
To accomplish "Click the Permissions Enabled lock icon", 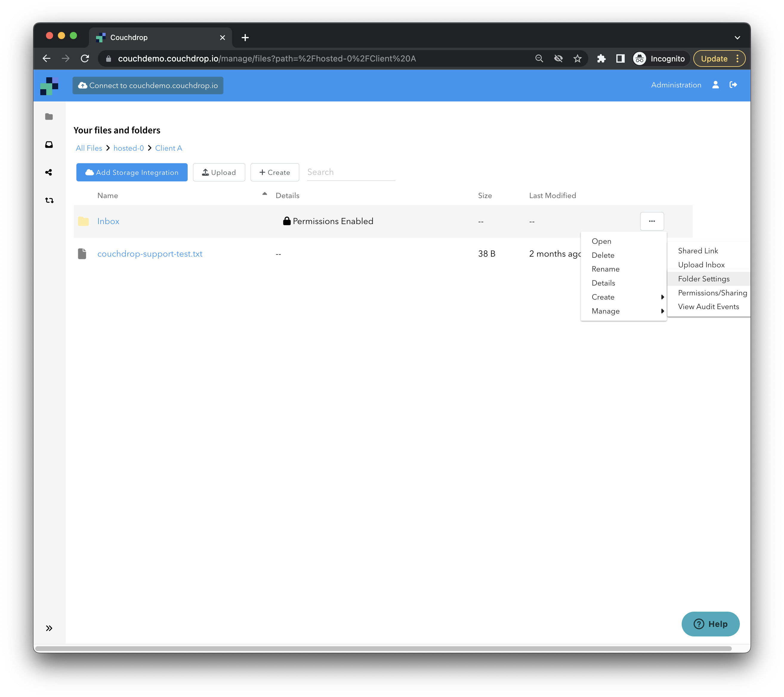I will [x=286, y=221].
